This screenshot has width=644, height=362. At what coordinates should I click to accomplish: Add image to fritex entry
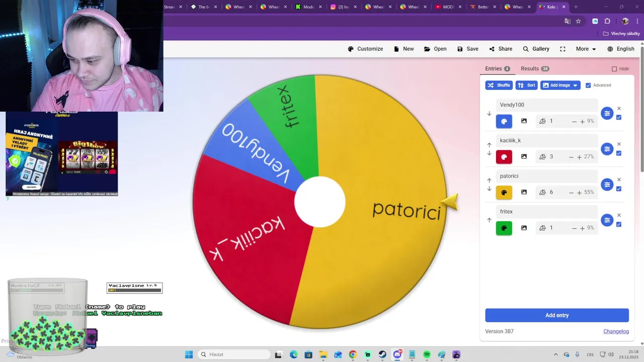point(524,228)
